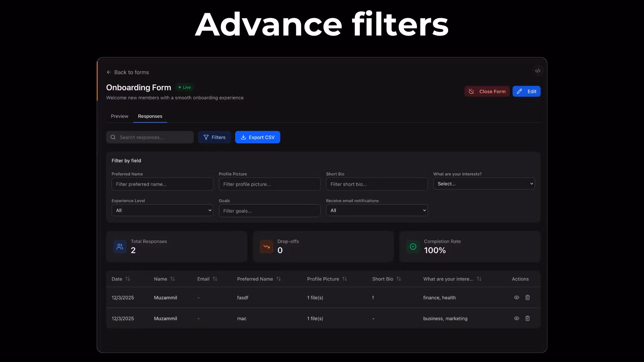
Task: Click the embed code icon in the top right
Action: 538,71
